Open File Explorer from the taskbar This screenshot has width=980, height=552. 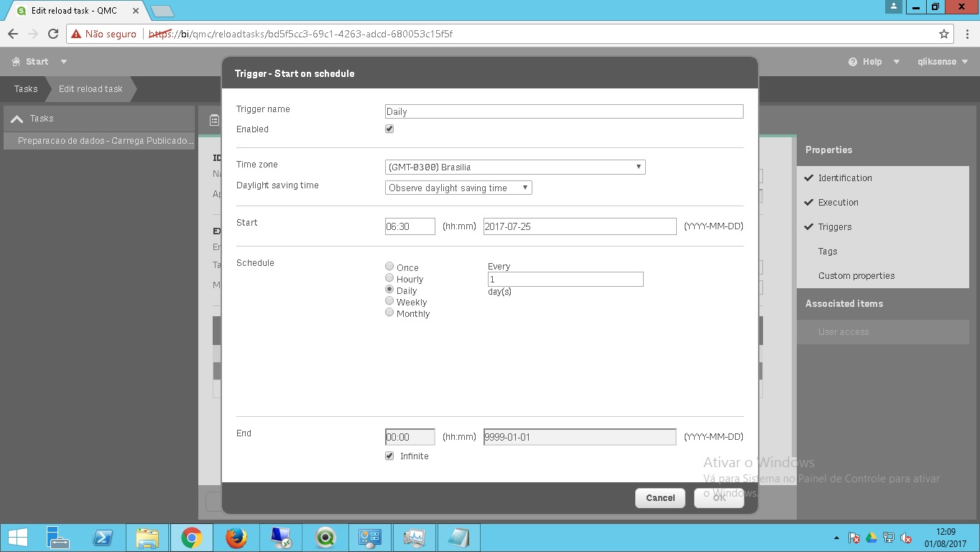pos(147,538)
